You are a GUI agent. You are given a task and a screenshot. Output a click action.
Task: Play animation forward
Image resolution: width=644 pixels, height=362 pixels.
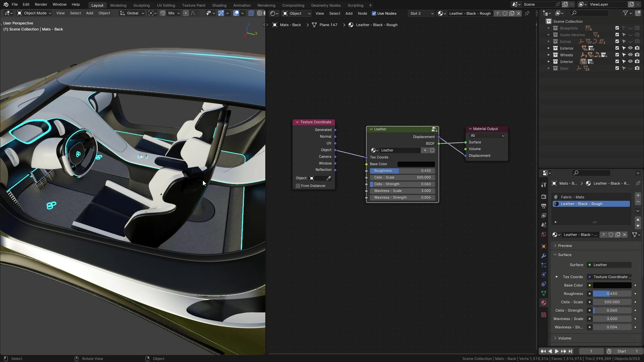pyautogui.click(x=556, y=351)
